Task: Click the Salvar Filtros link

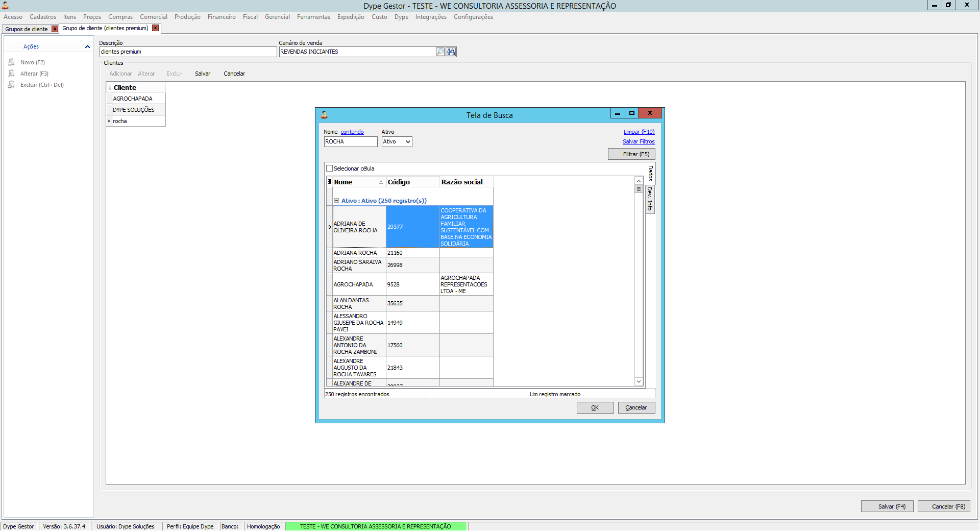Action: coord(639,141)
